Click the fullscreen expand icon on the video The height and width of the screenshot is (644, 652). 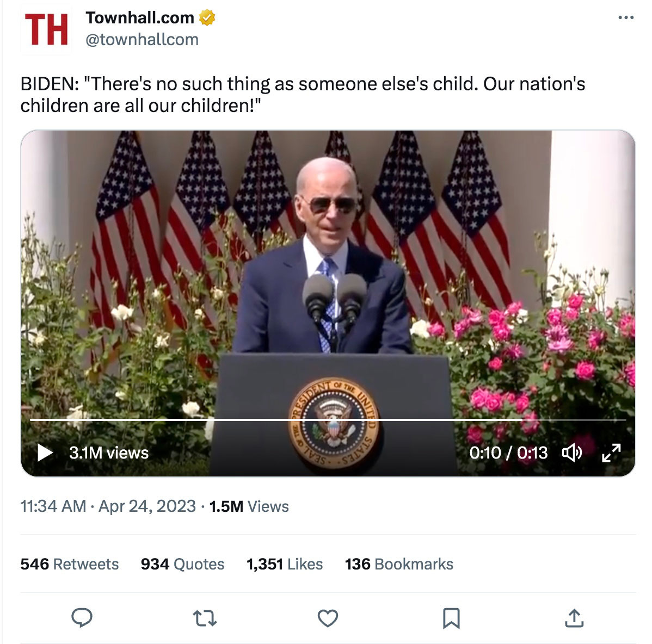pyautogui.click(x=613, y=453)
